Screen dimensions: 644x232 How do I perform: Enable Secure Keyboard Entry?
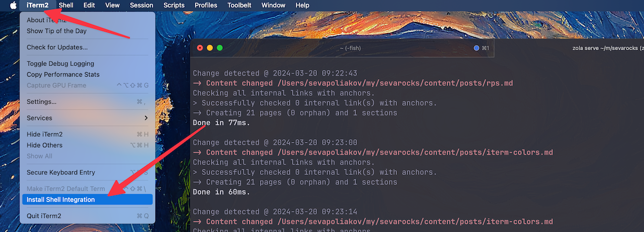pyautogui.click(x=61, y=172)
